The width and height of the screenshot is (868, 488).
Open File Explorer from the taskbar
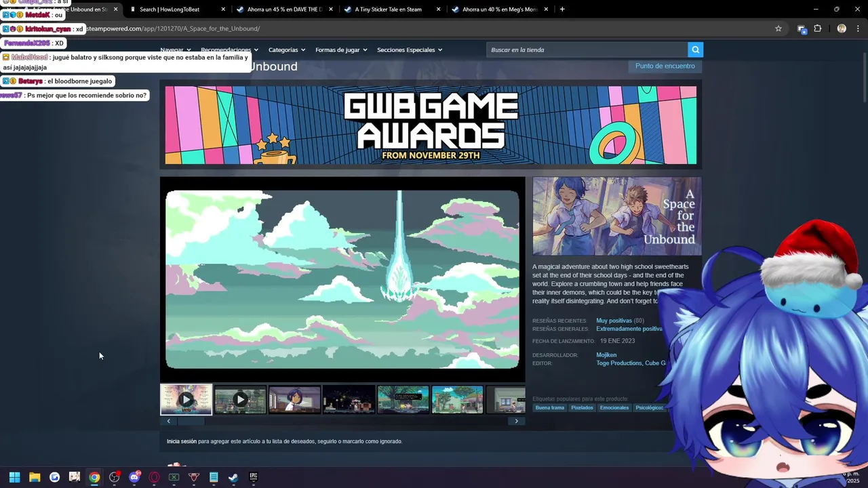(35, 477)
